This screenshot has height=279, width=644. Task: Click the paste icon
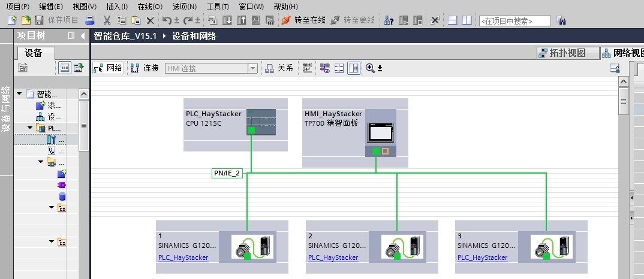click(136, 20)
